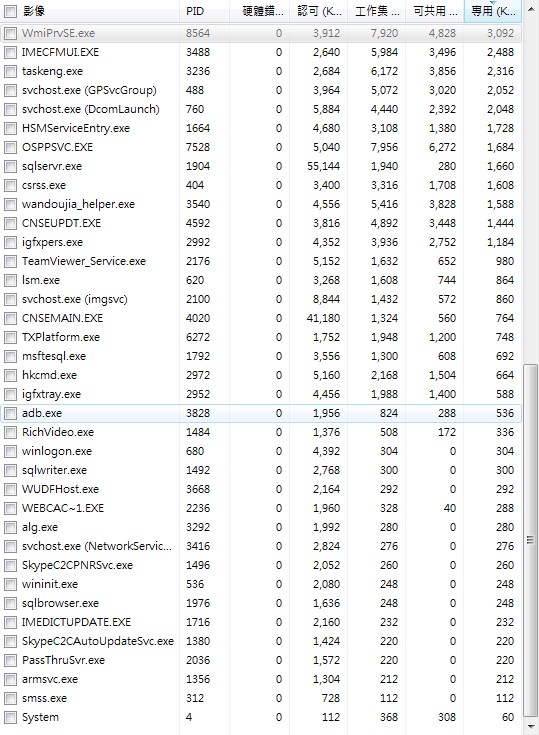Select the sqlservr.exe checkbox
This screenshot has width=539, height=735.
click(x=10, y=166)
